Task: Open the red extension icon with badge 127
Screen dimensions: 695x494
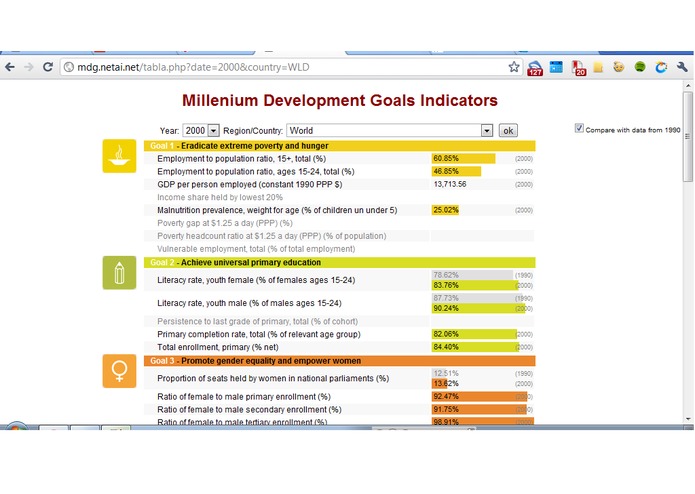Action: (535, 68)
